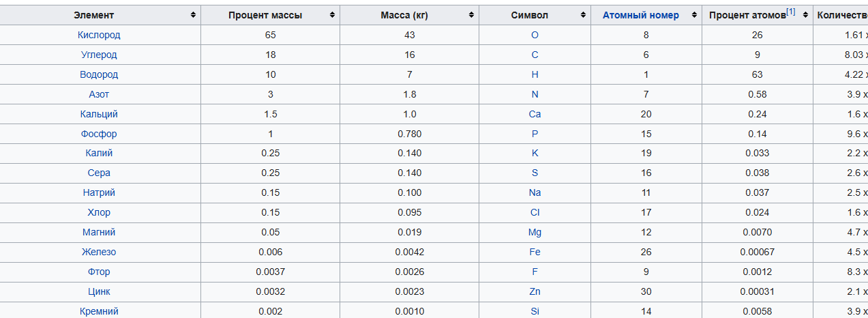Viewport: 868px width, 318px height.
Task: Sort table by Элемент column arrows
Action: pos(194,15)
